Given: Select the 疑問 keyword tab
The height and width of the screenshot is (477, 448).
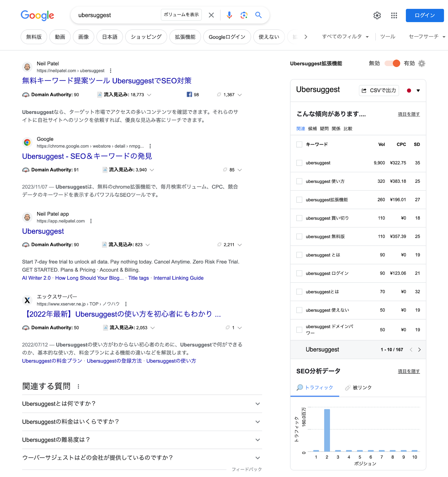Looking at the screenshot, I should tap(324, 128).
